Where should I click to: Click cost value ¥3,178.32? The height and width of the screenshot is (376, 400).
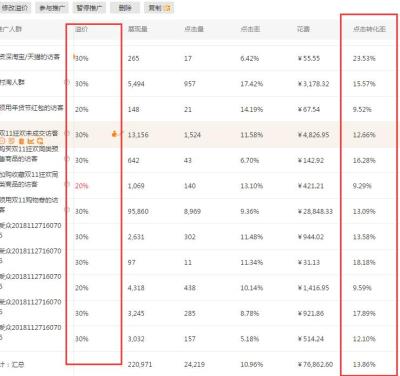point(313,84)
